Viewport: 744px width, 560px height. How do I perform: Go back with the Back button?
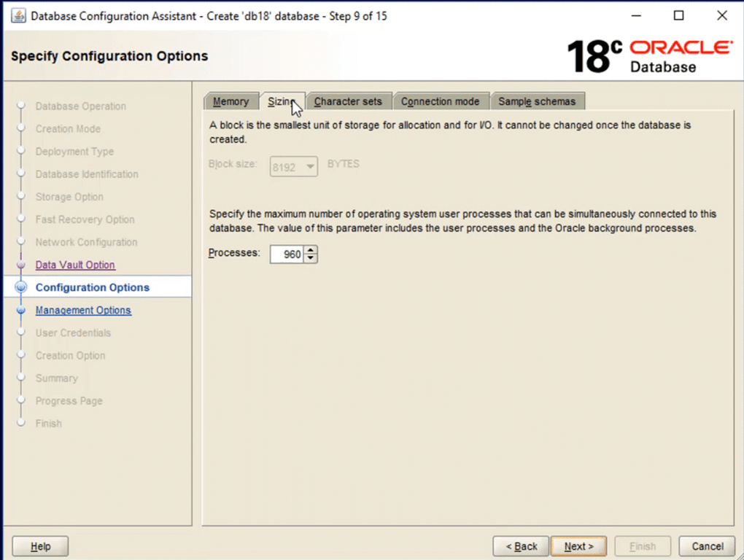(x=521, y=546)
